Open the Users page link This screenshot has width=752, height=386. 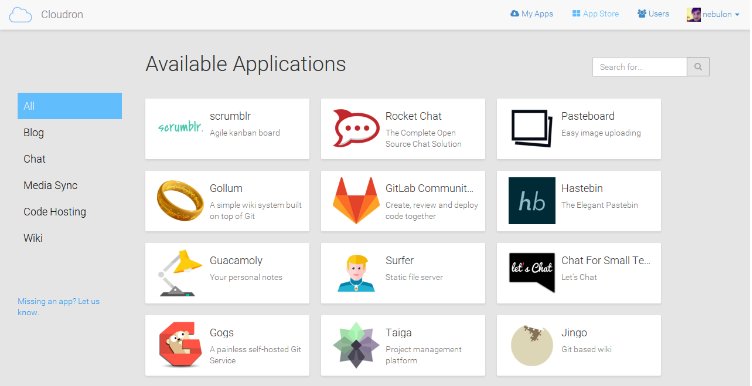click(653, 14)
